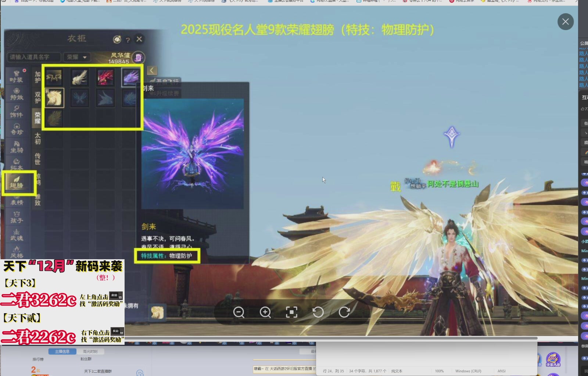This screenshot has height=376, width=588.
Task: Click the ANSI encoding indicator
Action: pos(502,371)
